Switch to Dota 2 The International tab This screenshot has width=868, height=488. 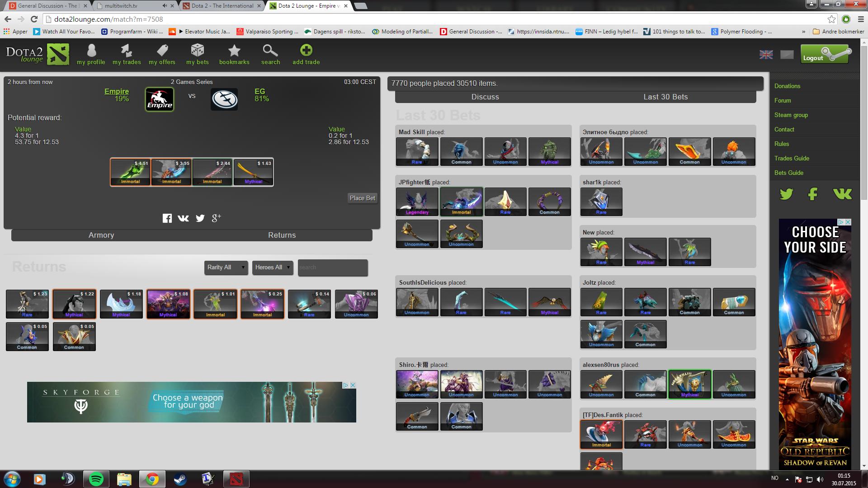click(x=222, y=6)
